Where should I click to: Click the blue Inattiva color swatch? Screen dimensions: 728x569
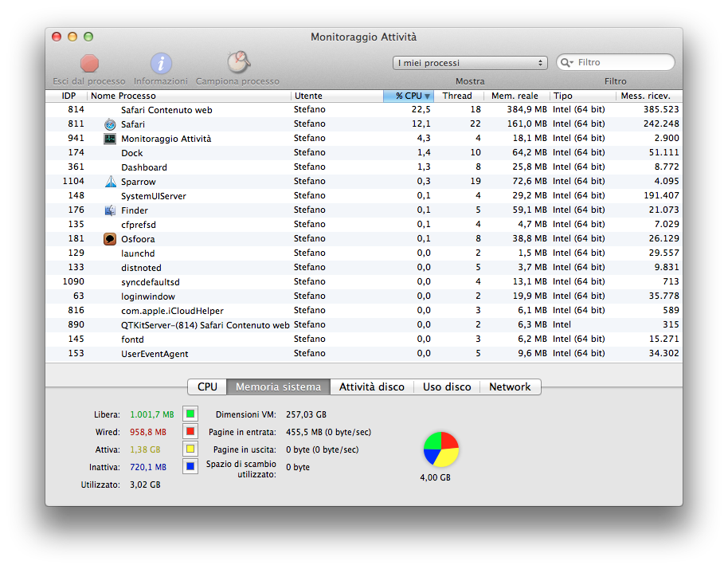click(190, 466)
